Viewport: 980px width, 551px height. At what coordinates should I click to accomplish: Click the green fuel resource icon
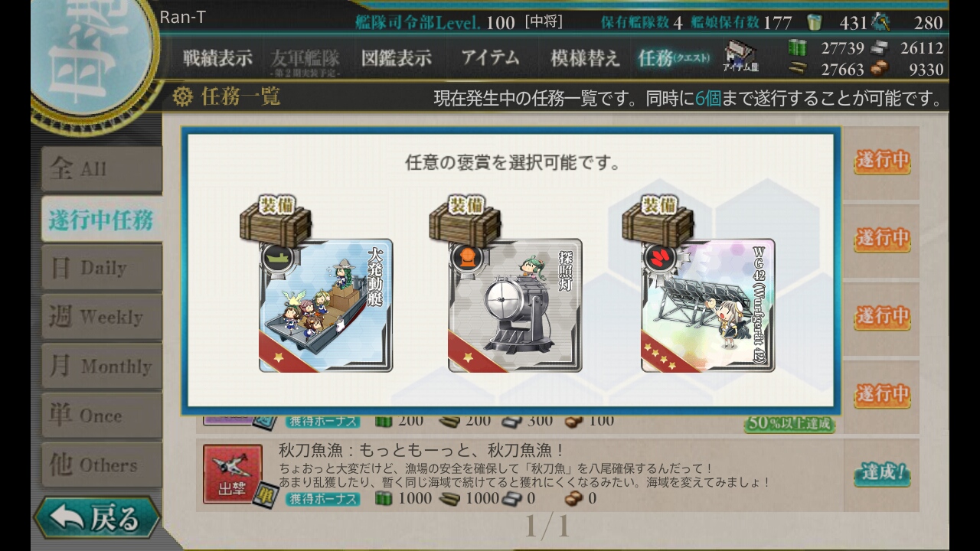797,47
